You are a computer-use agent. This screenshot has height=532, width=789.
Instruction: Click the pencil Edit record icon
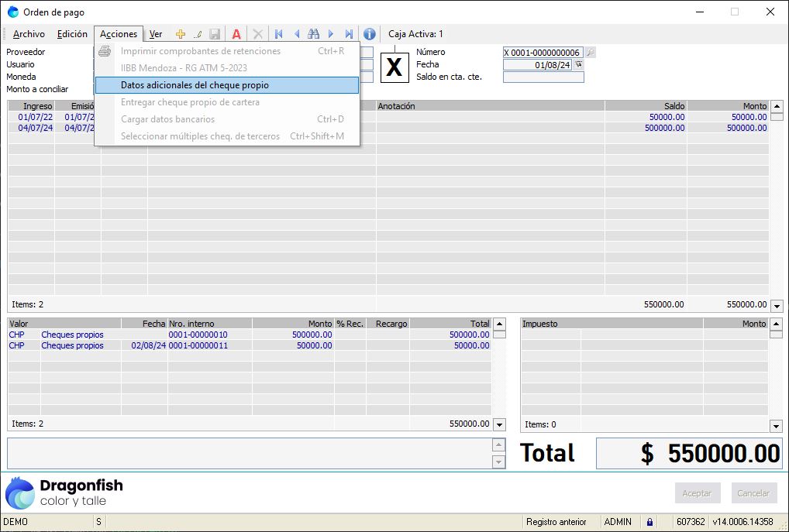pos(198,34)
